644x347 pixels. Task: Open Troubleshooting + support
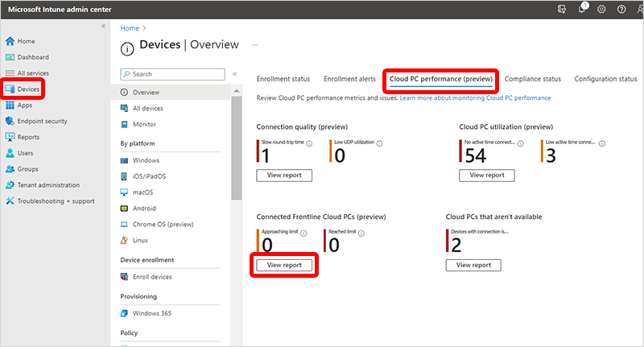tap(50, 201)
